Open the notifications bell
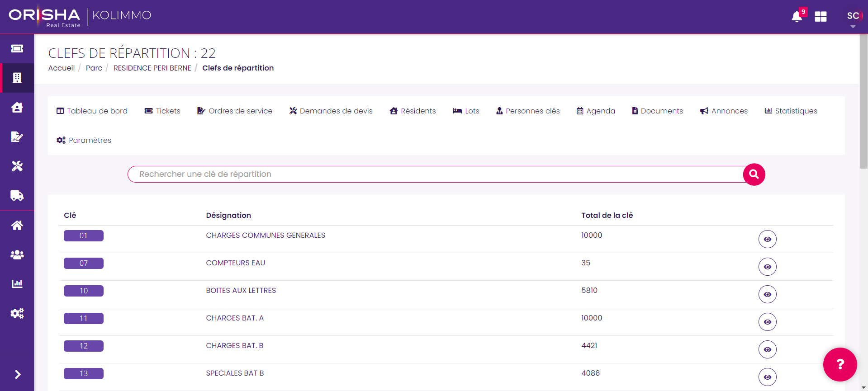Viewport: 868px width, 391px height. (x=797, y=17)
